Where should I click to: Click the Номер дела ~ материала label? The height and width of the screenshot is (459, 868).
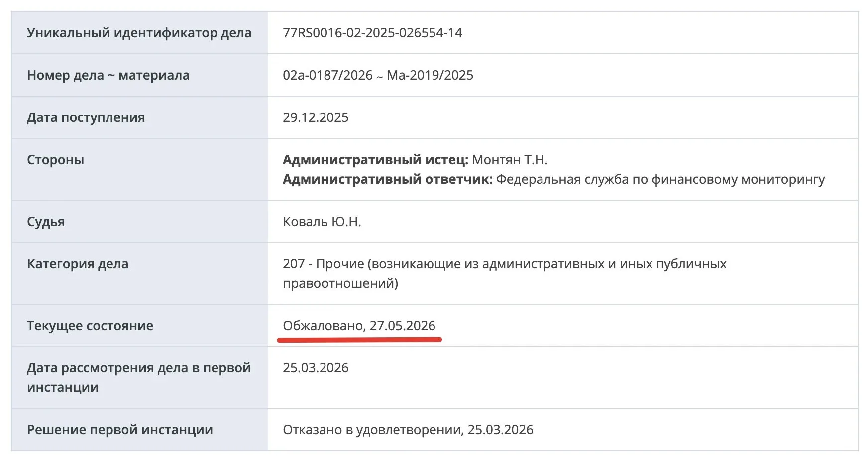click(108, 75)
